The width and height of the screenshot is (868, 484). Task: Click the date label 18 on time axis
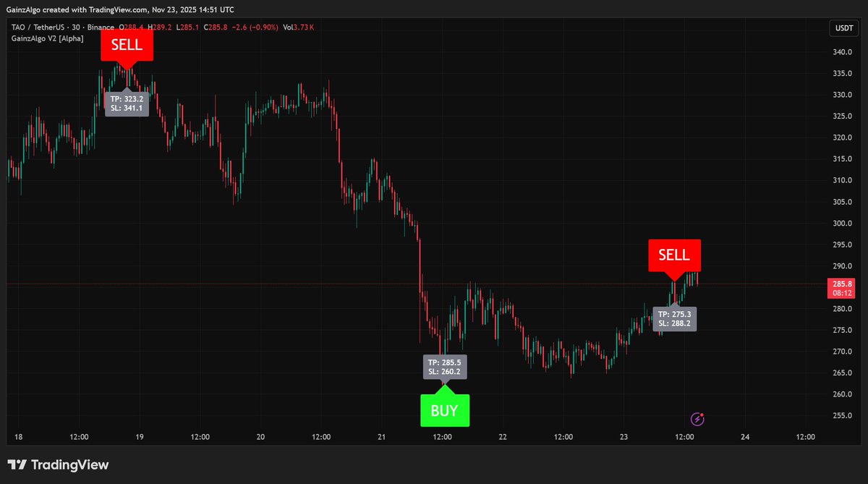click(x=19, y=437)
